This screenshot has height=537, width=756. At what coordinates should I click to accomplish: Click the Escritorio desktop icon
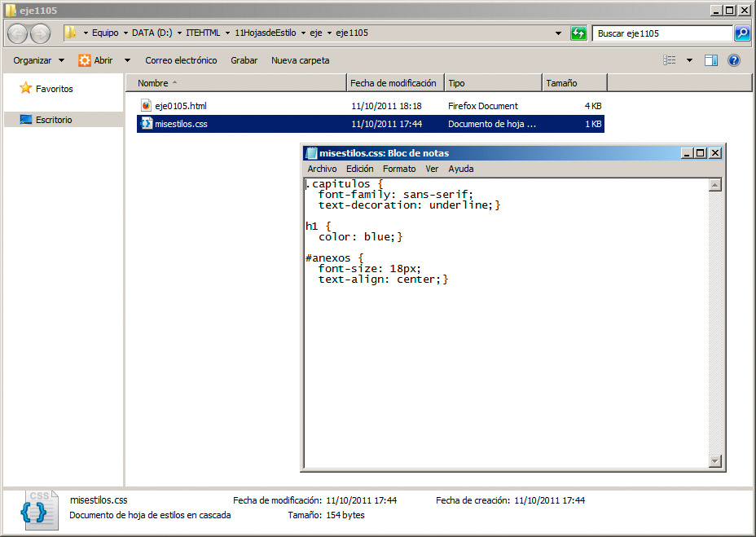coord(25,119)
